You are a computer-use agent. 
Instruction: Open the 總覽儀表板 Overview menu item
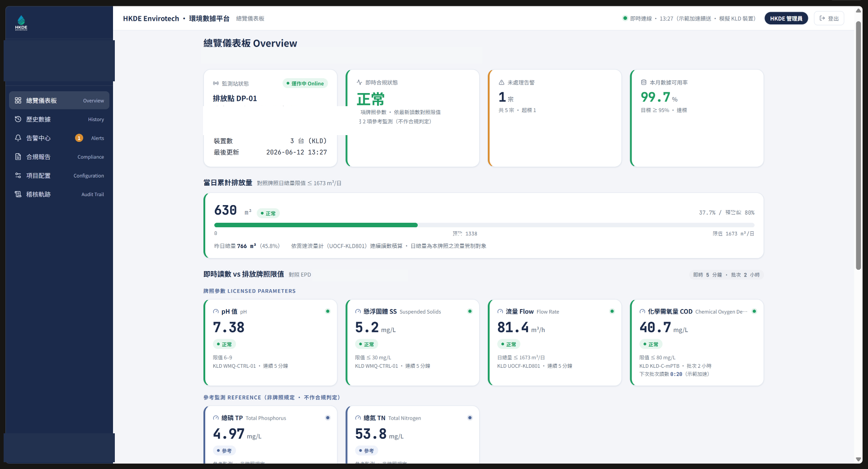click(59, 100)
